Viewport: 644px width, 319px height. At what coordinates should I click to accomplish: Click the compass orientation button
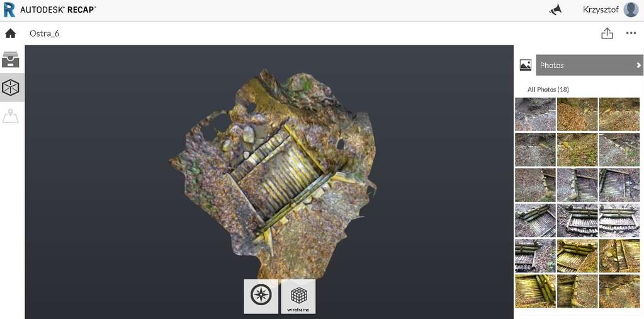point(261,296)
